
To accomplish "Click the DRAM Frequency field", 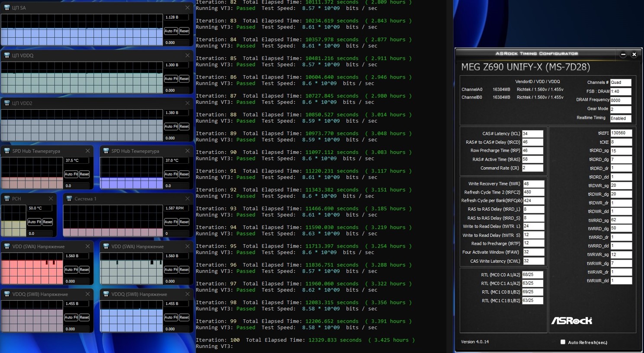I will tap(621, 100).
